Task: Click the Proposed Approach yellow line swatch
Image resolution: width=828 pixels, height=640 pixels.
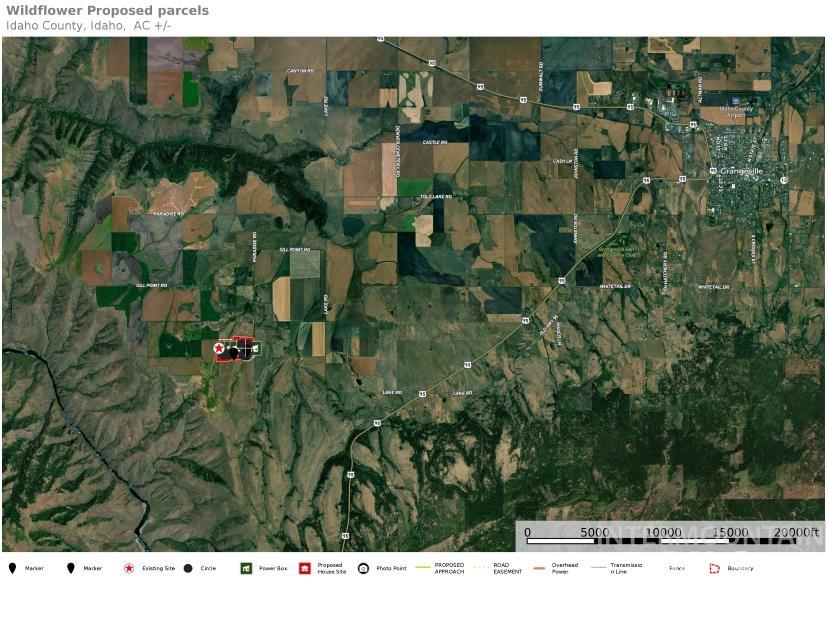Action: pyautogui.click(x=423, y=568)
